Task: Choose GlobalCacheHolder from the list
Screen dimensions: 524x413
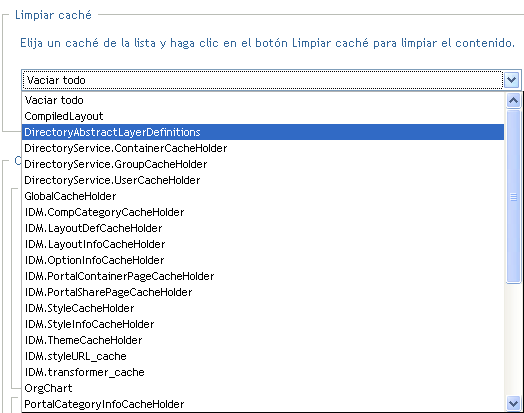Action: pyautogui.click(x=263, y=196)
